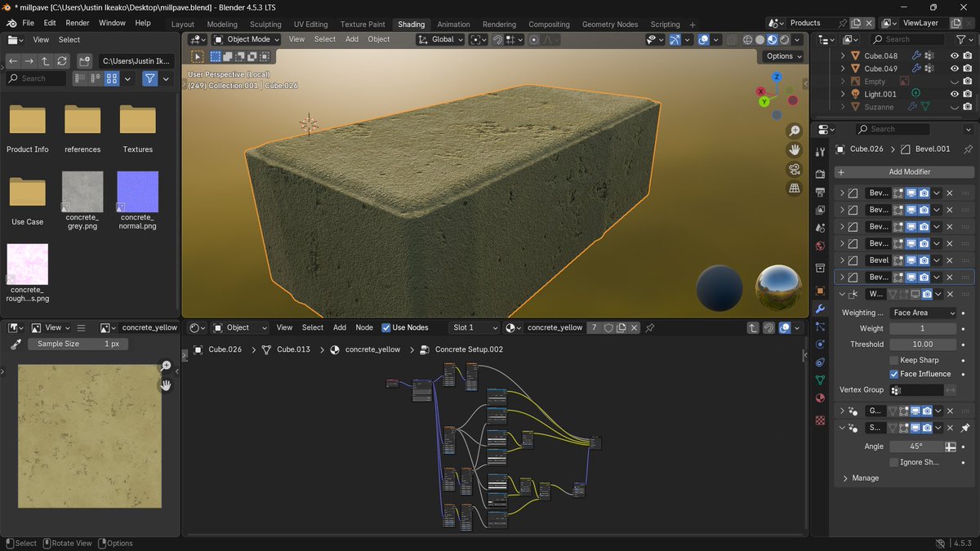Viewport: 980px width, 551px height.
Task: Uncheck the Use Nodes checkbox
Action: (385, 327)
